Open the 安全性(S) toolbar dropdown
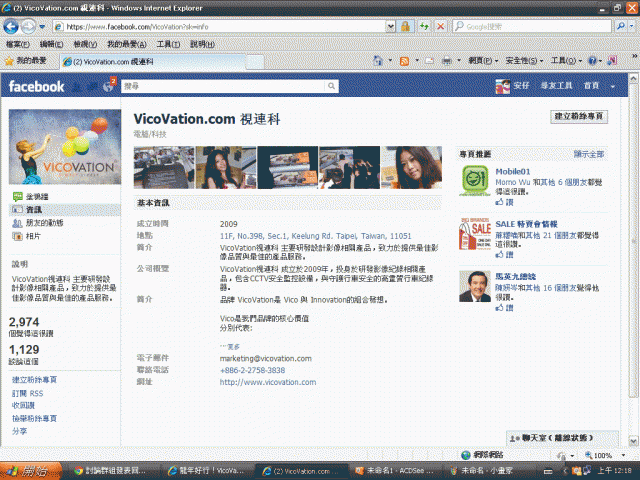Viewport: 640px width, 480px height. (x=524, y=61)
